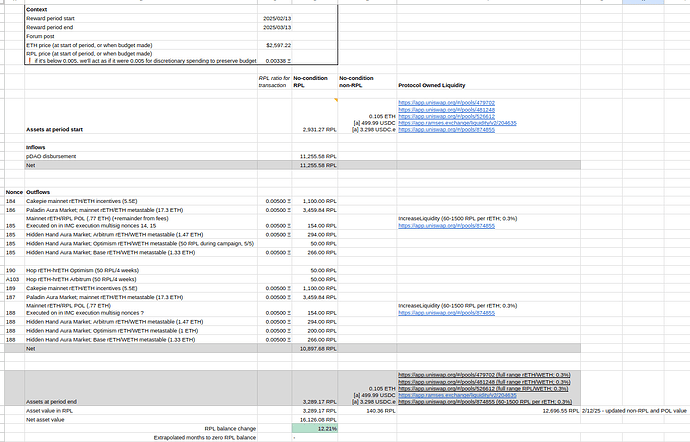Viewport: 690px width, 442px height.
Task: Select 'Mainnet rETH/RPL POL (+remainder from fees)' cell
Action: (x=141, y=222)
